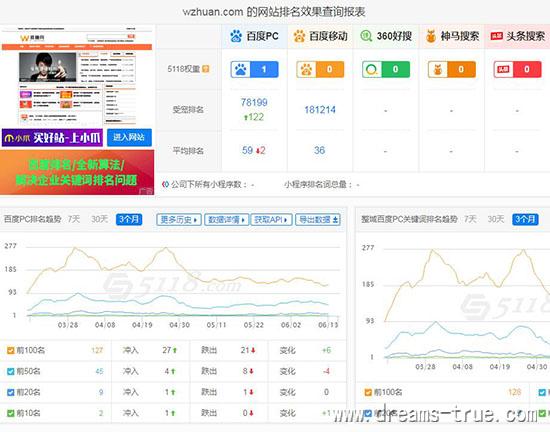The image size is (550, 432).
Task: Click the red down arrow next to 平均排名 59
Action: 258,150
